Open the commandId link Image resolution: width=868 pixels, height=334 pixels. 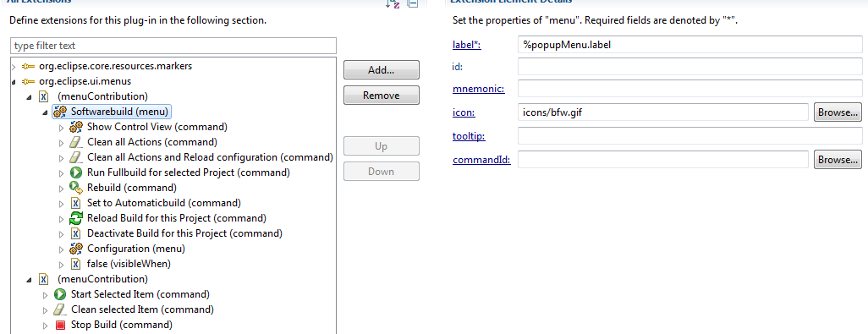coord(481,160)
